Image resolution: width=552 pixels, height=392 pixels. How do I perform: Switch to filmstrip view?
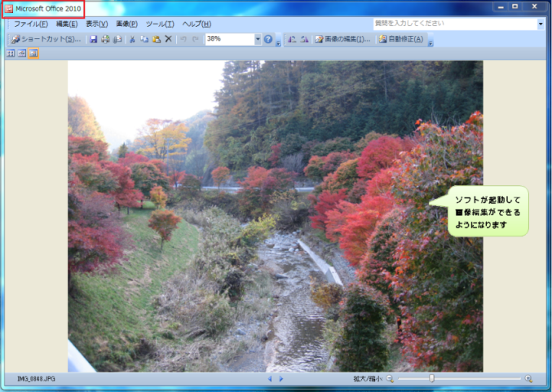tap(22, 54)
